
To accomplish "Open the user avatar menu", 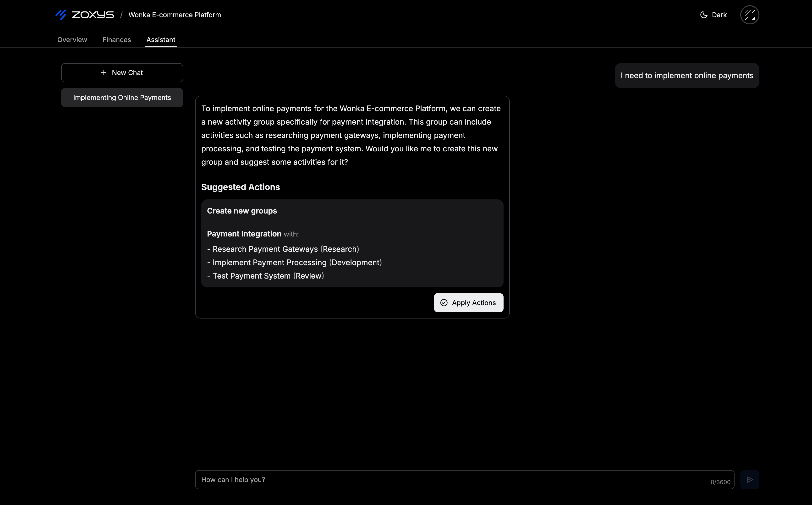I will 750,15.
